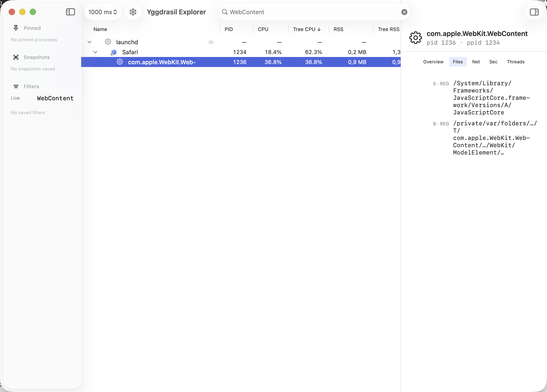Click the green zoom window button
This screenshot has height=392, width=547.
[x=33, y=12]
